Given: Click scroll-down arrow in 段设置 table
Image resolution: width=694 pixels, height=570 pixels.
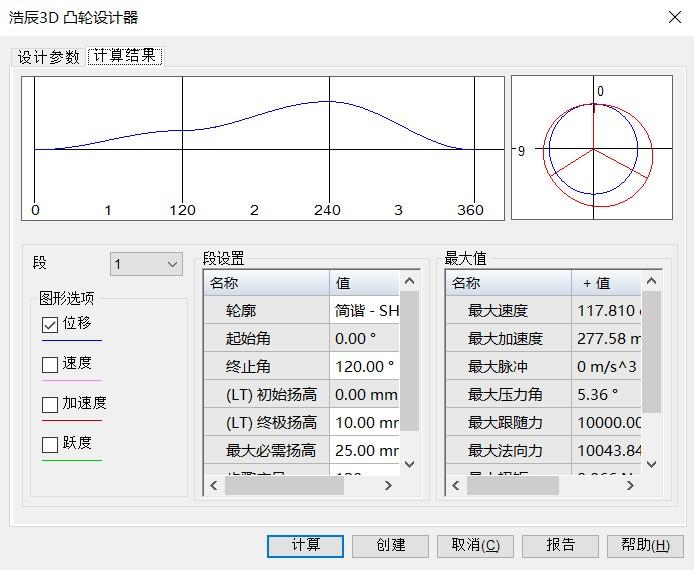Looking at the screenshot, I should 409,464.
